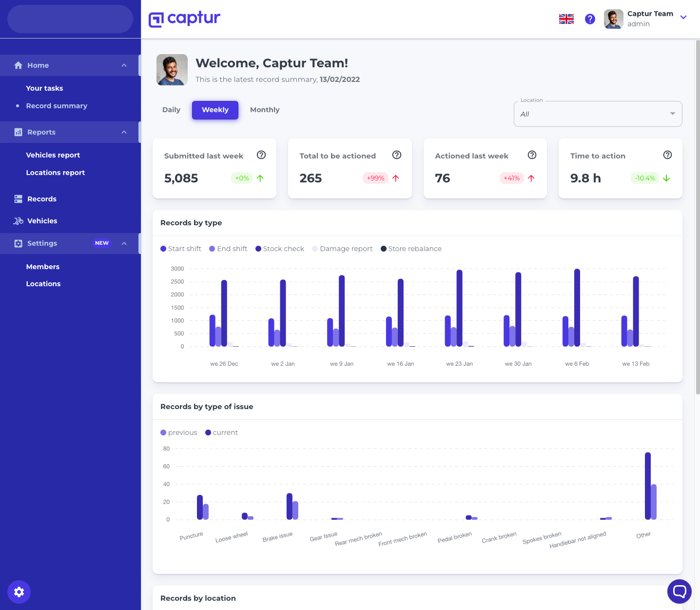The image size is (700, 610).
Task: Toggle current legend series
Action: (x=222, y=433)
